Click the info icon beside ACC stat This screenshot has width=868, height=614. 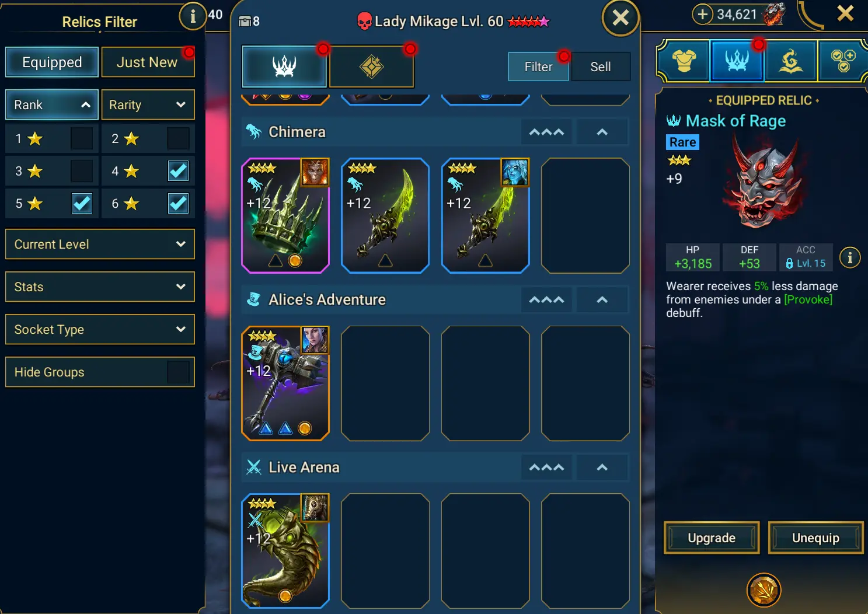point(850,257)
